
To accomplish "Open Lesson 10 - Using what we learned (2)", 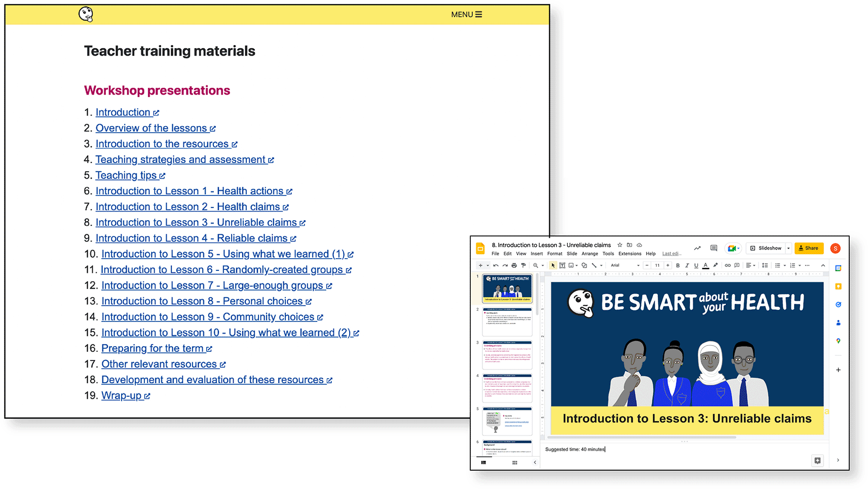I will [x=230, y=332].
